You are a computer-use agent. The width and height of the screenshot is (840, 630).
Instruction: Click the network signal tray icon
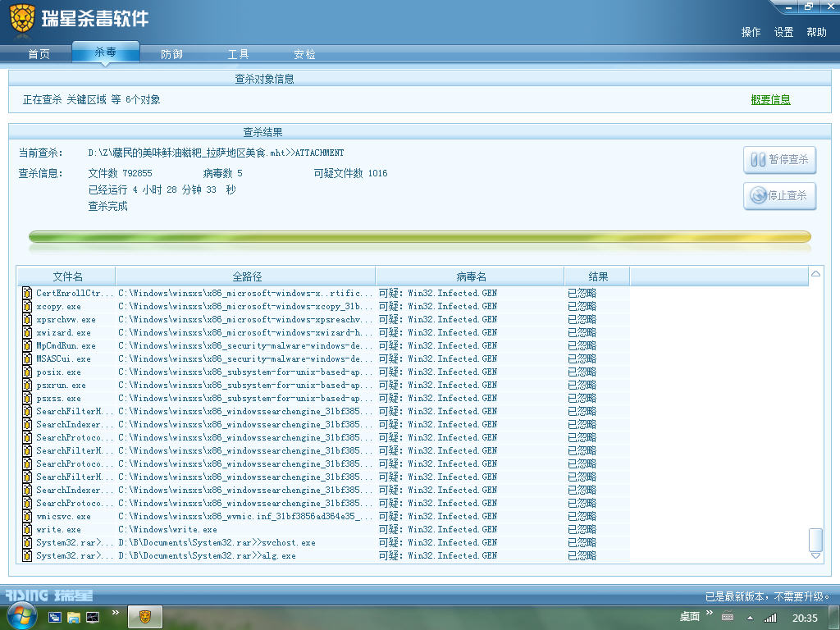pos(770,618)
